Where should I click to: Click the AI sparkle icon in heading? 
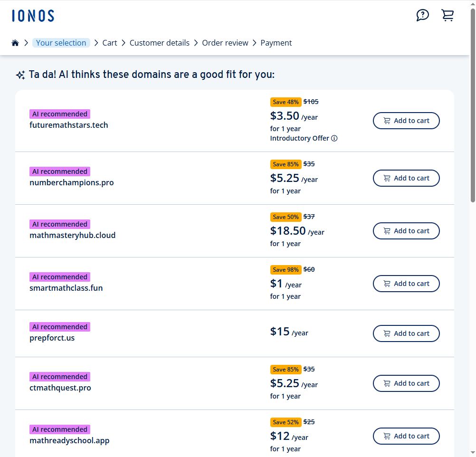coord(20,75)
